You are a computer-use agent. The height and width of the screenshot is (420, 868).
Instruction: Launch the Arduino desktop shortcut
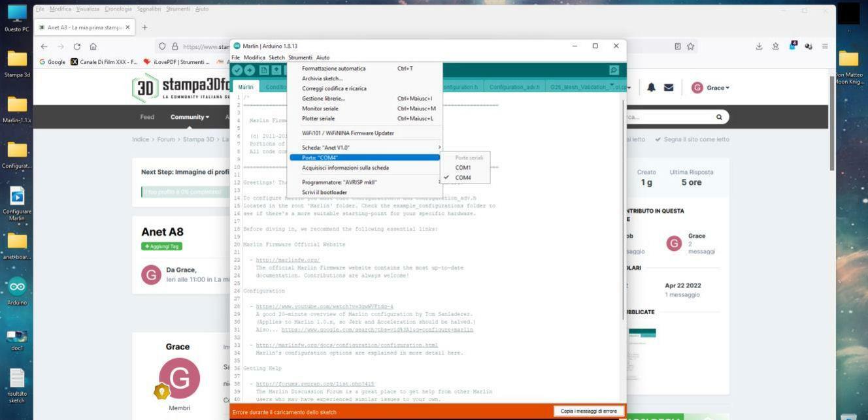pyautogui.click(x=17, y=292)
